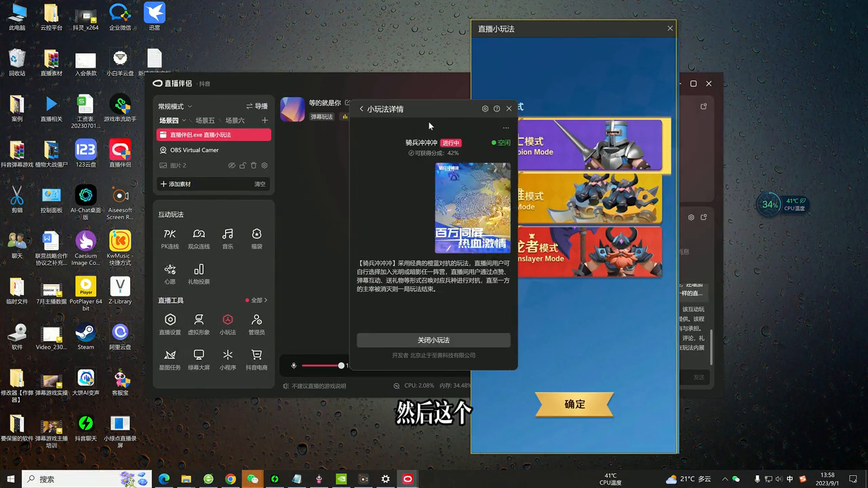Open 礼物投票 gift voting
Viewport: 868px width, 488px height.
point(199,274)
